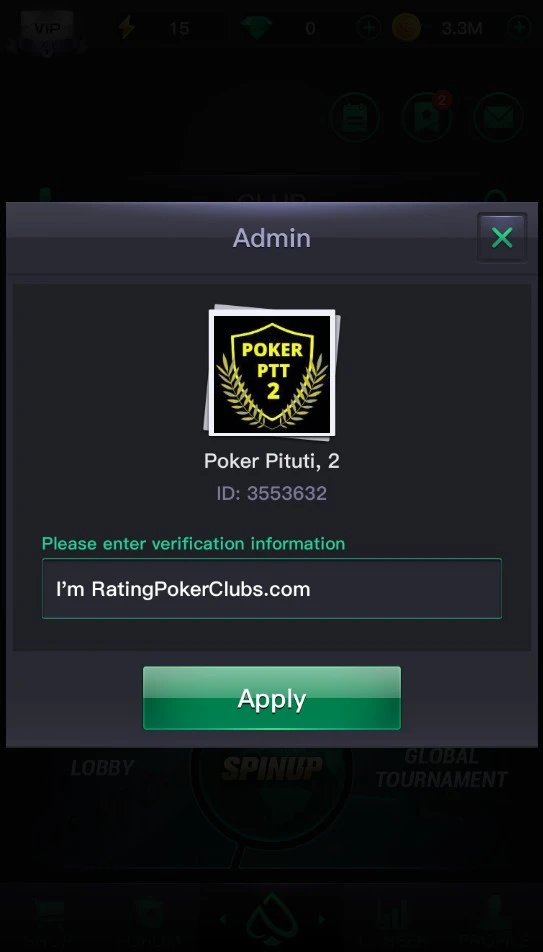This screenshot has height=952, width=543.
Task: Tap the lightning bolt energy icon
Action: click(x=126, y=28)
